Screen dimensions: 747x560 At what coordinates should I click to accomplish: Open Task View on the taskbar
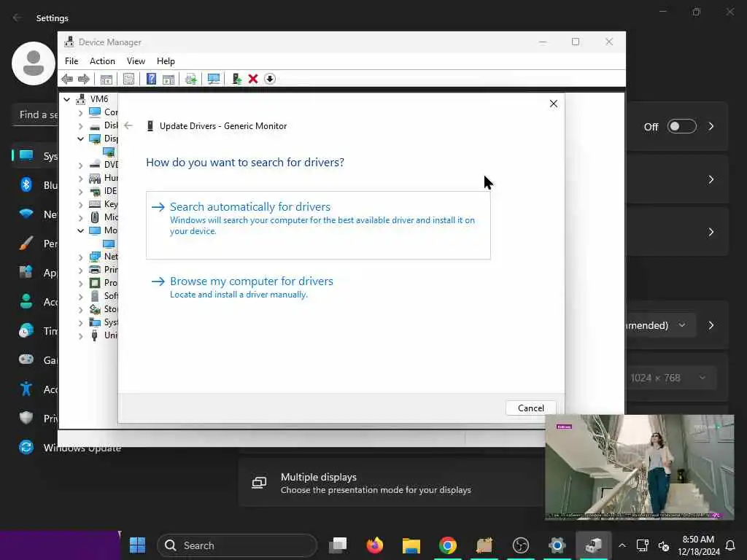[x=338, y=545]
